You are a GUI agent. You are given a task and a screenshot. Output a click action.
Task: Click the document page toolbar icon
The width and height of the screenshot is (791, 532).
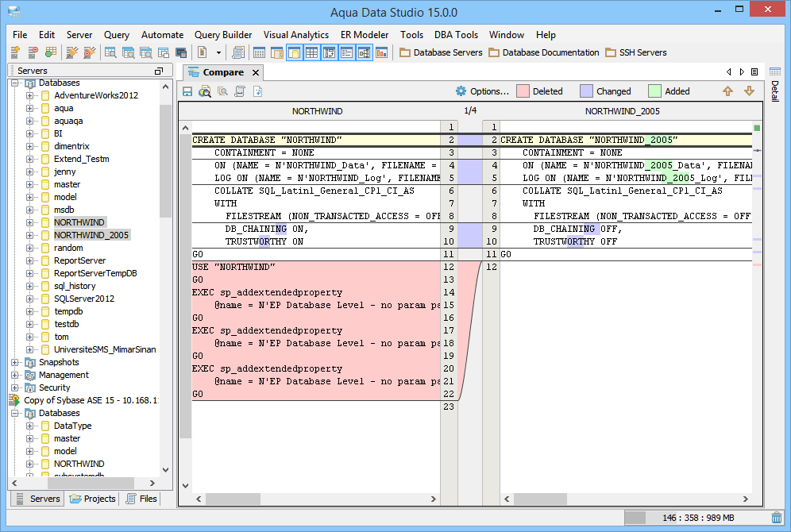click(x=203, y=52)
